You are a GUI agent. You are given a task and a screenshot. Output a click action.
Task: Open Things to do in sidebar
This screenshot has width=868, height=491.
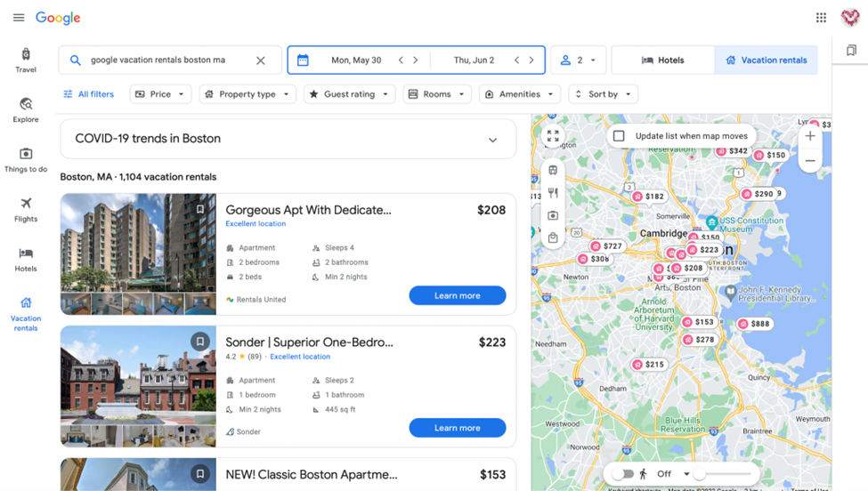(x=26, y=160)
